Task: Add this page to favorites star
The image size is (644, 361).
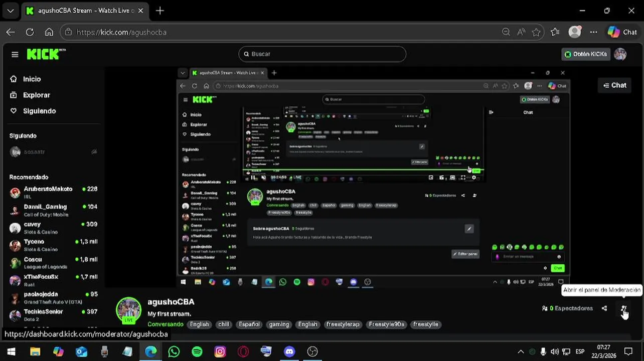Action: click(x=536, y=32)
